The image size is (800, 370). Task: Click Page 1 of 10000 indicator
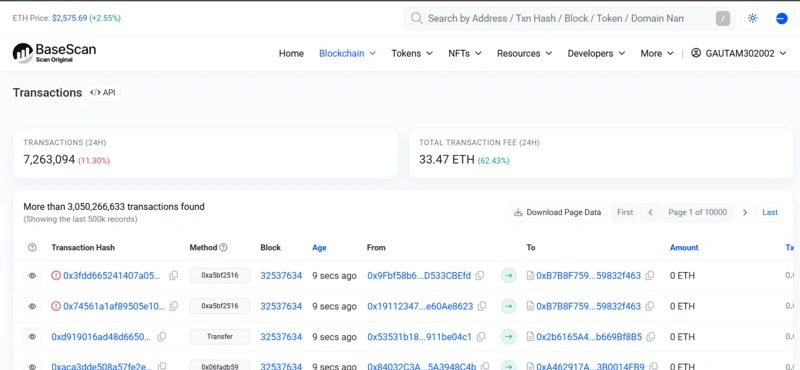coord(697,212)
